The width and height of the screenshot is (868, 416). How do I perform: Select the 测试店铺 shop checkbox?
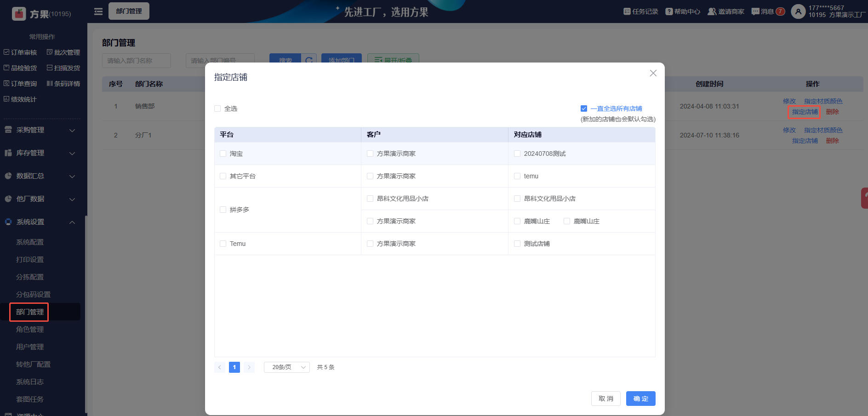517,244
